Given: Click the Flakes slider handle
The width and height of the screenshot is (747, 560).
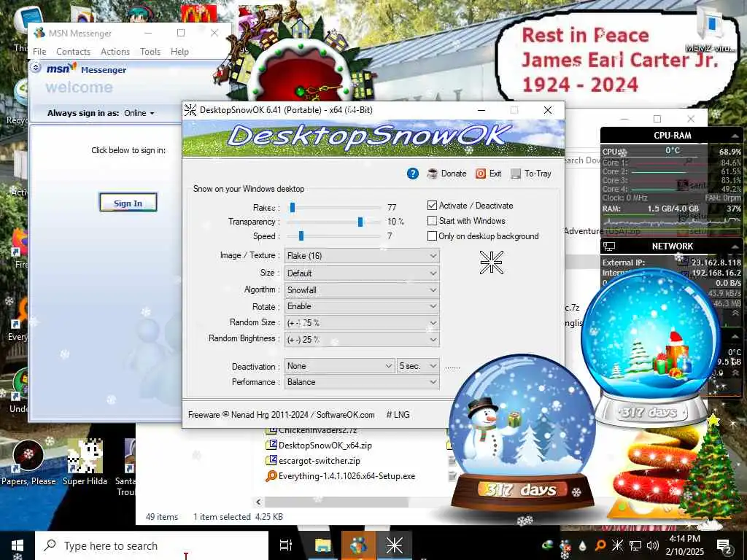Looking at the screenshot, I should [293, 207].
